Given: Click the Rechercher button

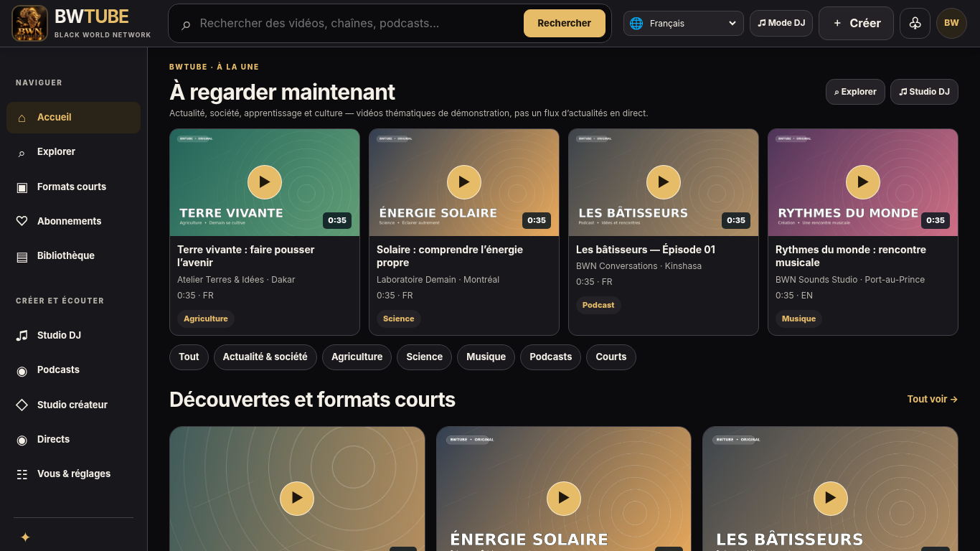Looking at the screenshot, I should click(x=565, y=23).
